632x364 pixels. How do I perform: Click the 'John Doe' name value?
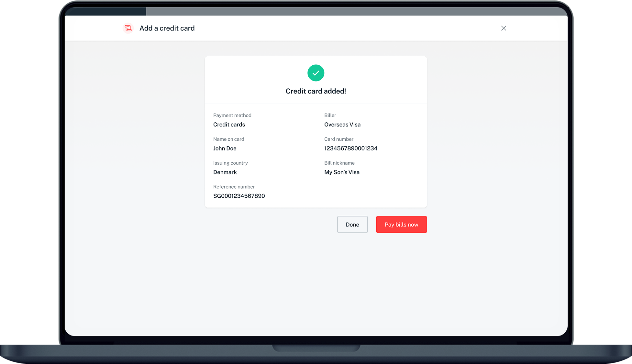225,148
